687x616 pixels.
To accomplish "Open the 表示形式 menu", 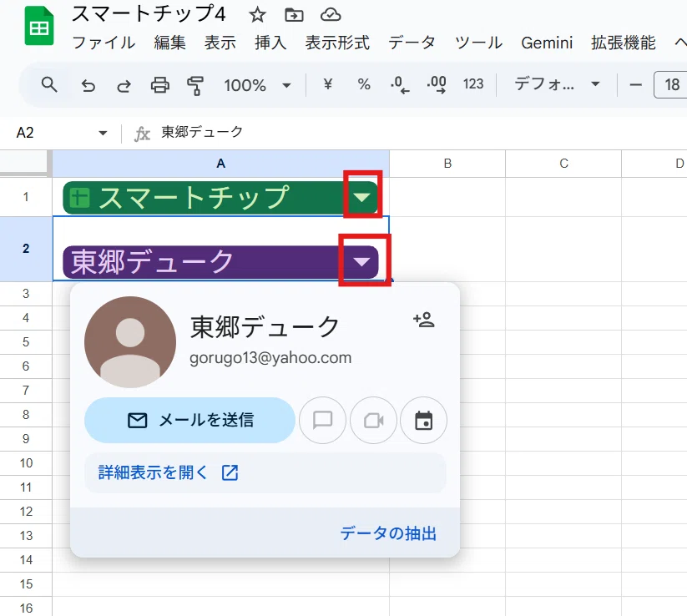I will [x=337, y=43].
